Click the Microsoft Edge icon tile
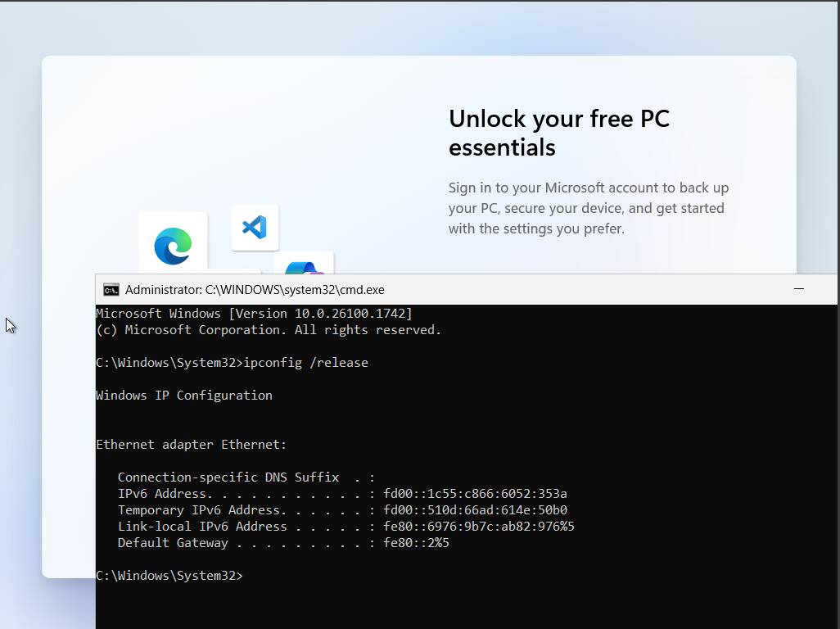This screenshot has height=629, width=840. (173, 244)
